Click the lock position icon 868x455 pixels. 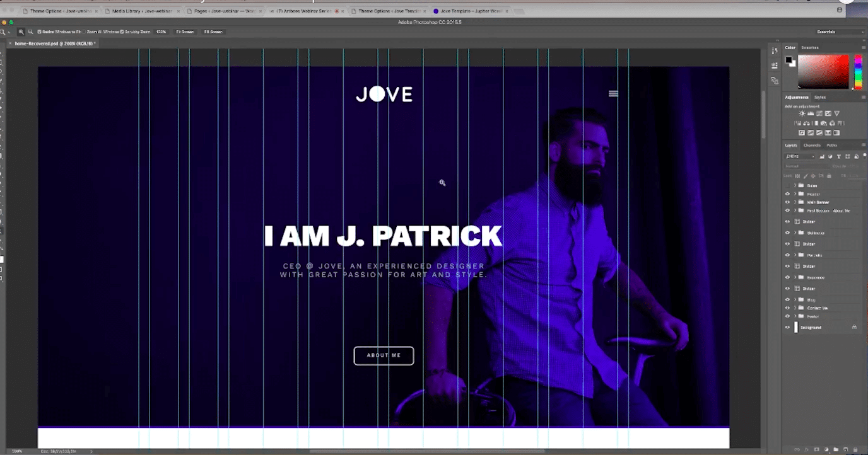point(813,176)
